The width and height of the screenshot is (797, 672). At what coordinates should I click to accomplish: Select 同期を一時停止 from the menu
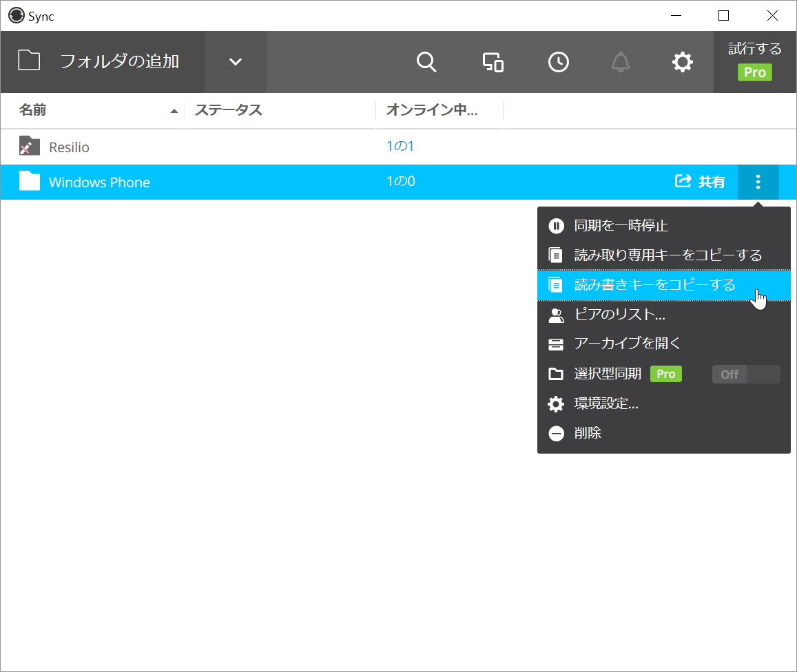coord(664,226)
